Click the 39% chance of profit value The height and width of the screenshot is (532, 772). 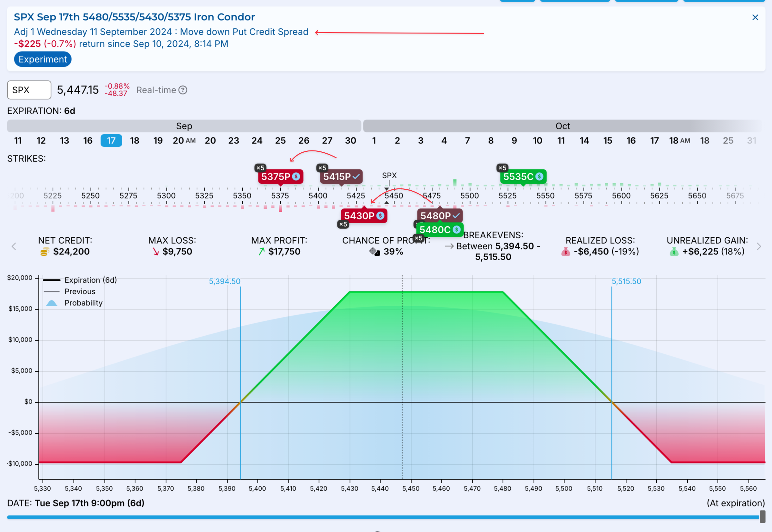coord(393,252)
